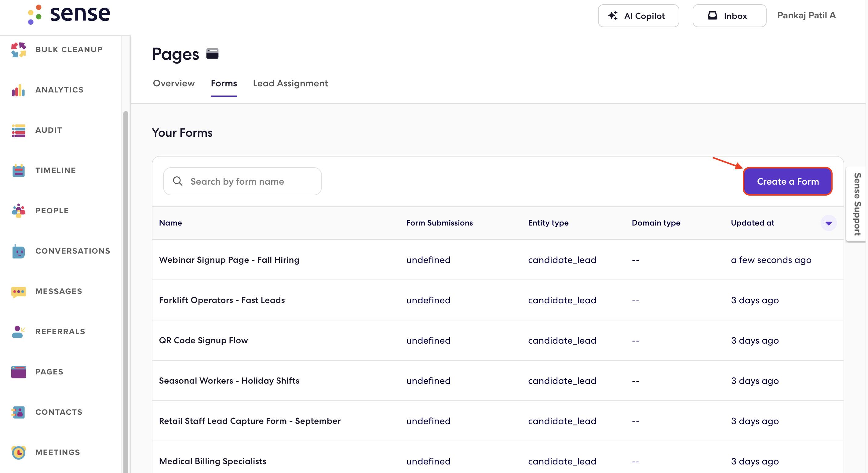The height and width of the screenshot is (473, 868).
Task: Click the Sense logo
Action: (69, 14)
